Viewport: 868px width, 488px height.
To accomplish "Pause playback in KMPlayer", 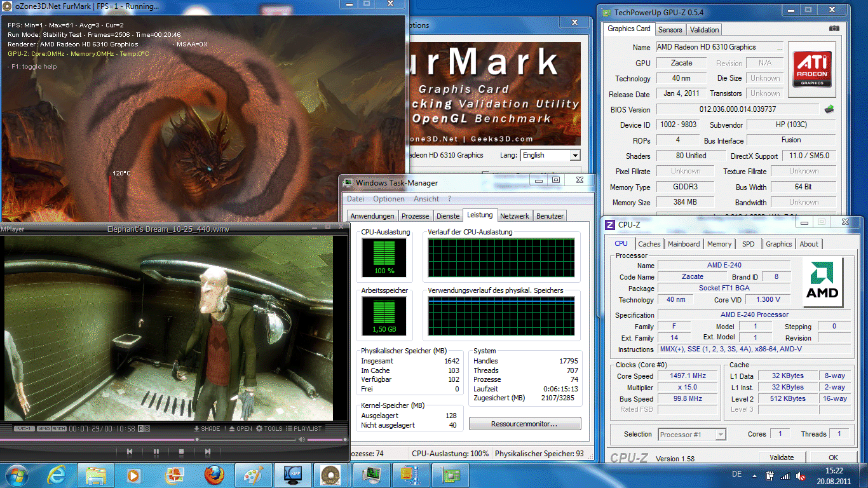I will click(156, 452).
